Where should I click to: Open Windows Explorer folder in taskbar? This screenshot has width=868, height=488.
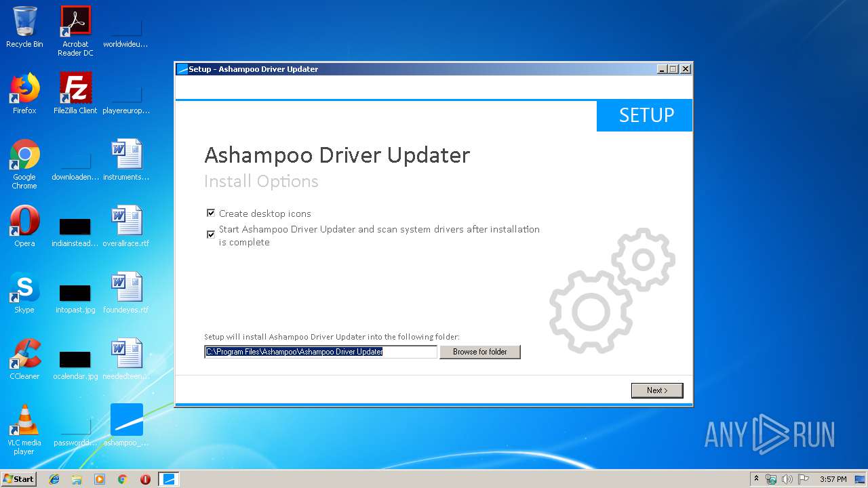click(77, 479)
